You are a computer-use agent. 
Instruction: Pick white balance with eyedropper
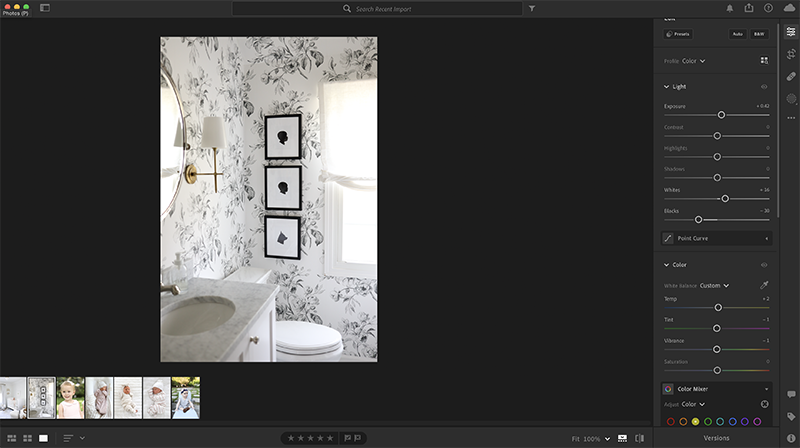coord(764,285)
